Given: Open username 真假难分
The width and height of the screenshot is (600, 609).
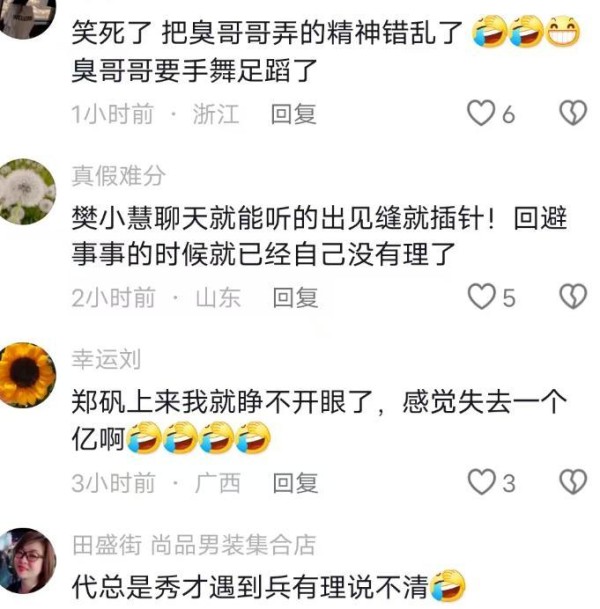Looking at the screenshot, I should pyautogui.click(x=118, y=176).
